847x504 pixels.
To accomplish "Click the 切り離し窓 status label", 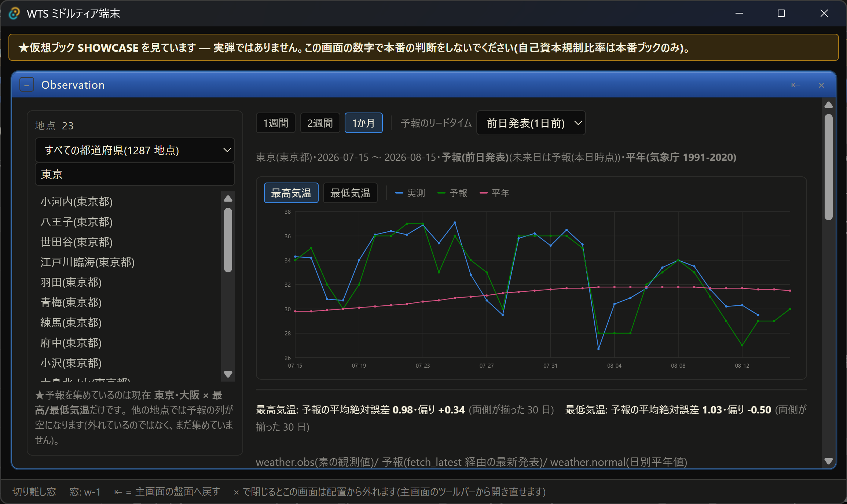I will (34, 492).
